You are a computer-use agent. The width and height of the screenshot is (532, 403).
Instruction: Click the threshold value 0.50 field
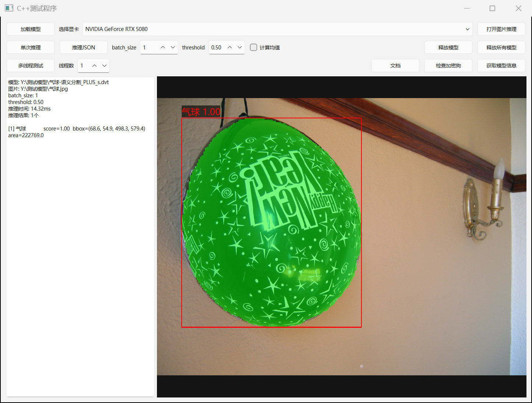(x=217, y=48)
